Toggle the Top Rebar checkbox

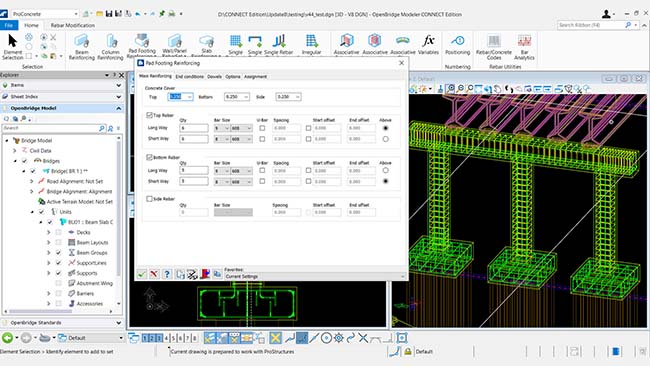[149, 115]
